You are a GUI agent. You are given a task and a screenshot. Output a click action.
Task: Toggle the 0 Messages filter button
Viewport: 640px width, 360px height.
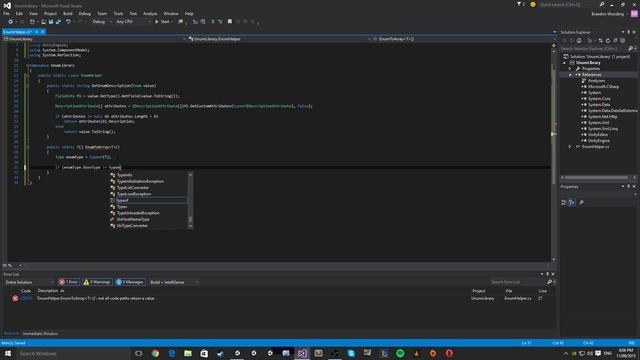130,282
